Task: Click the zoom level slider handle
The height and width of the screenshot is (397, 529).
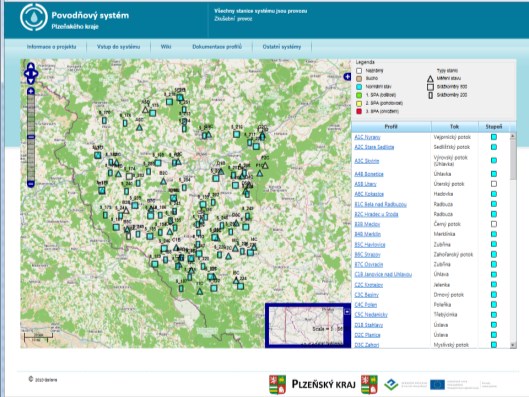Action: (x=31, y=137)
